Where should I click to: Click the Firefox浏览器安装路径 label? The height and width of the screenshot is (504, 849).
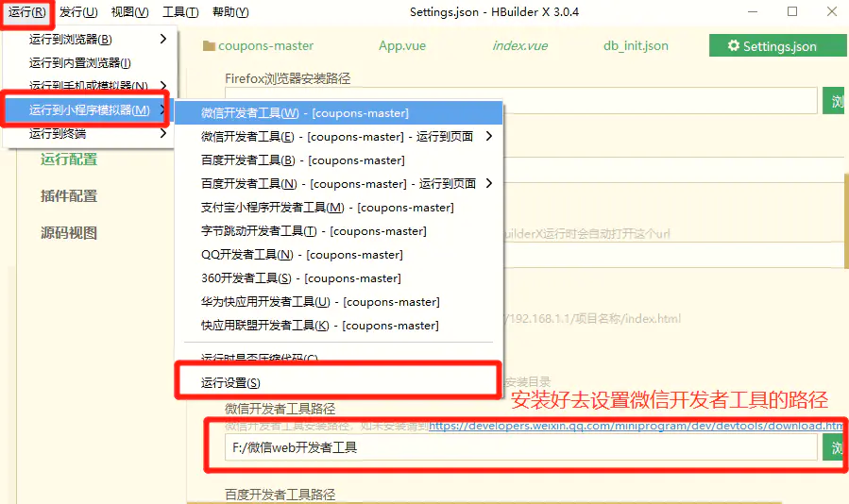tap(287, 78)
